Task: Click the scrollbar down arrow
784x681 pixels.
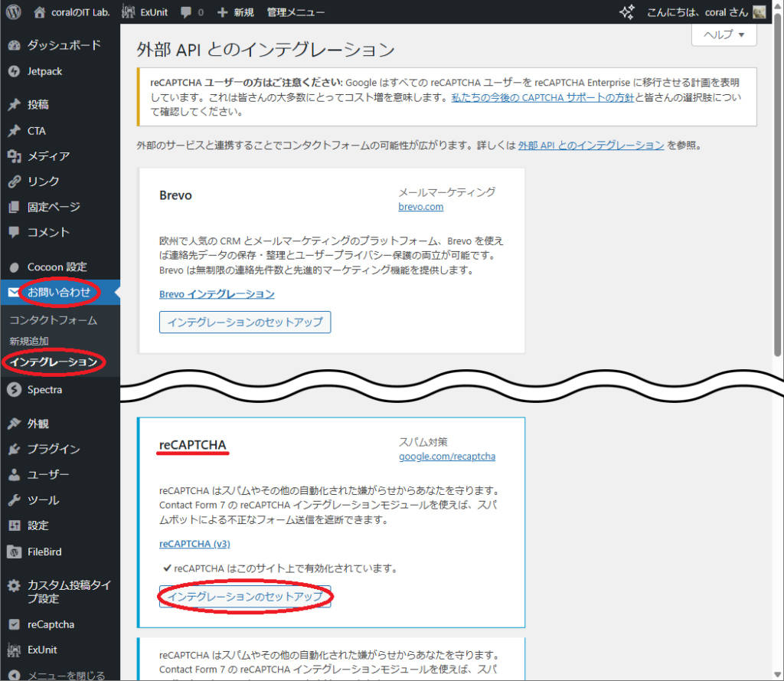Action: click(x=778, y=675)
